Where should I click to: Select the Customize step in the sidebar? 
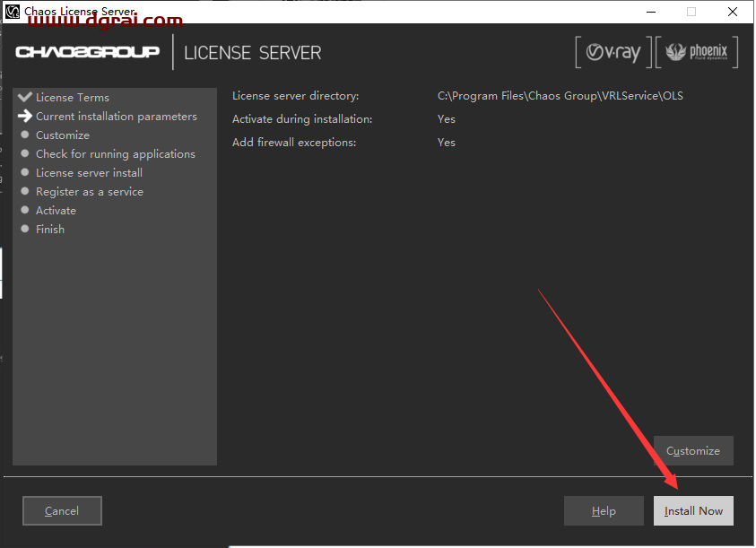[62, 135]
